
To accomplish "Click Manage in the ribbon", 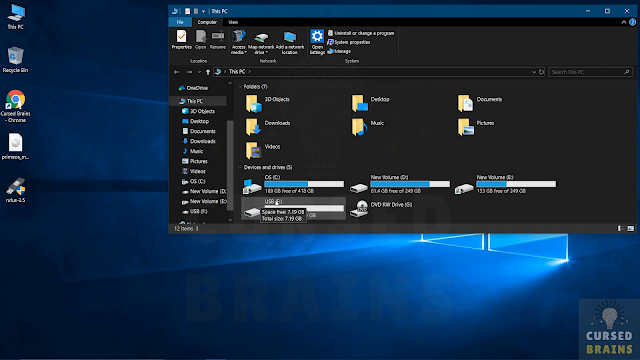I will [x=339, y=51].
